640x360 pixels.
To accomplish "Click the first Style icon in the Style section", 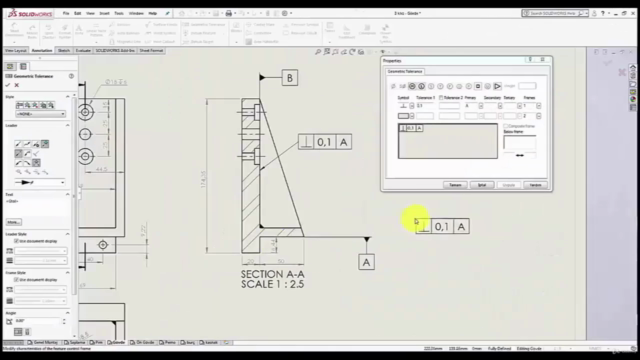I will point(19,105).
